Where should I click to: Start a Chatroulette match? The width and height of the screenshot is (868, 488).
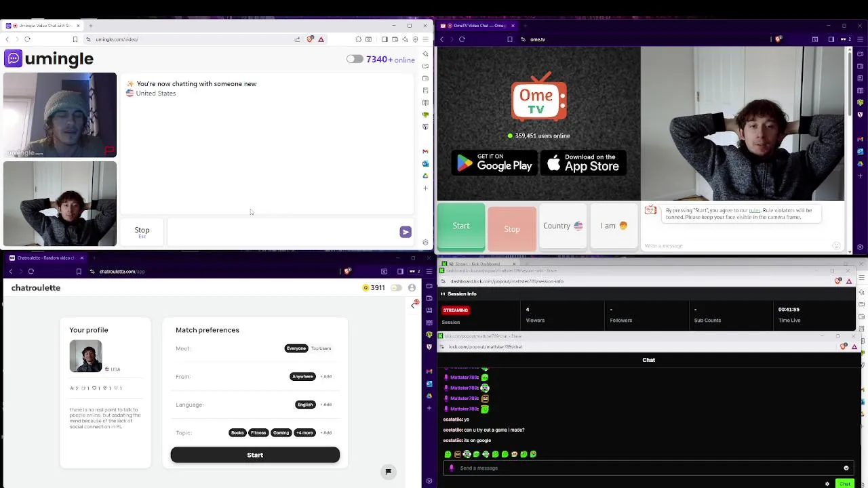[x=255, y=455]
